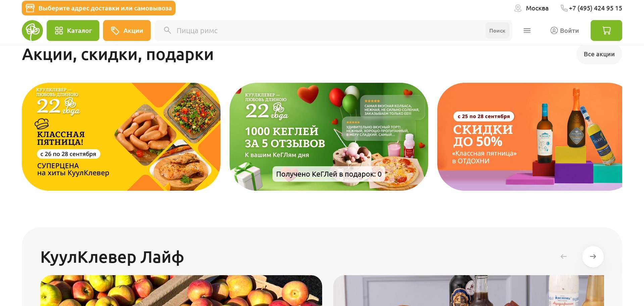
Task: Click the KuulKlever clover logo
Action: point(33,30)
